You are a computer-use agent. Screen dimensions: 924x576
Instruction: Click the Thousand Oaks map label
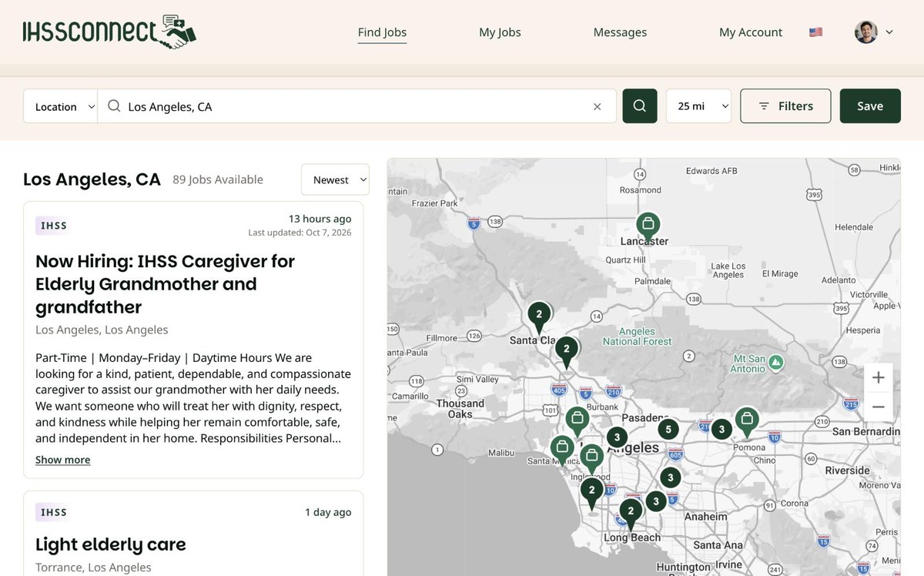coord(460,409)
